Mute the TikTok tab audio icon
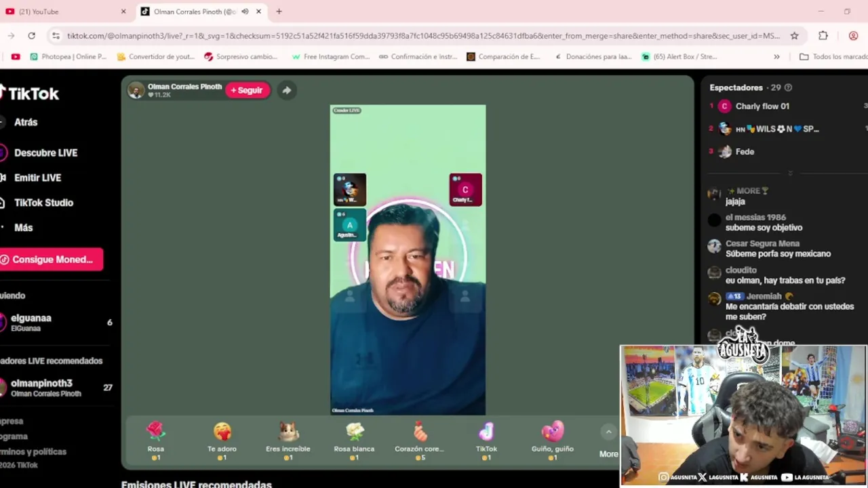Viewport: 868px width, 488px height. point(245,12)
